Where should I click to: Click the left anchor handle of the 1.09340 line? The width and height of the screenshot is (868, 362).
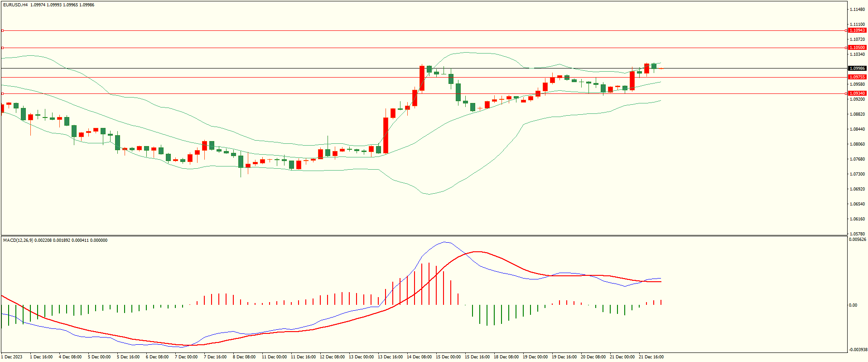2,93
